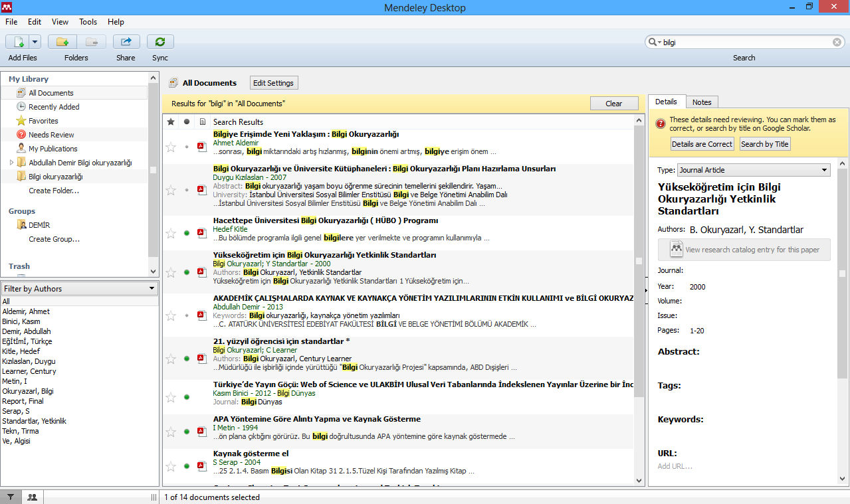Image resolution: width=850 pixels, height=504 pixels.
Task: Open the Filter by Authors dropdown
Action: tap(80, 288)
